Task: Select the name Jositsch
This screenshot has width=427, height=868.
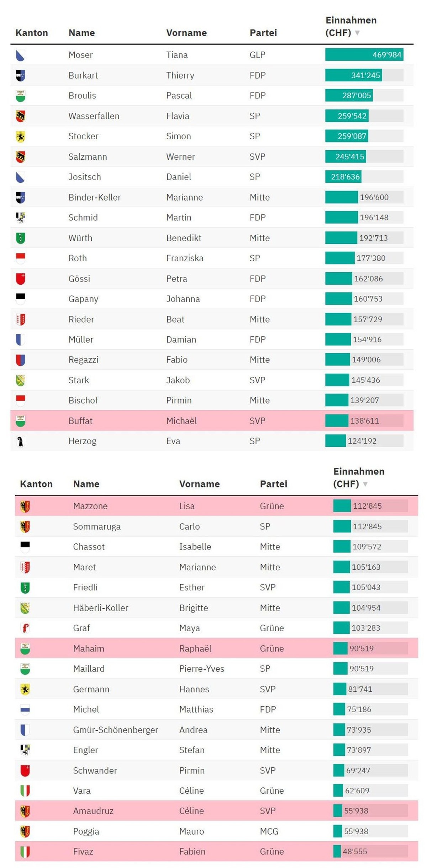Action: click(84, 177)
